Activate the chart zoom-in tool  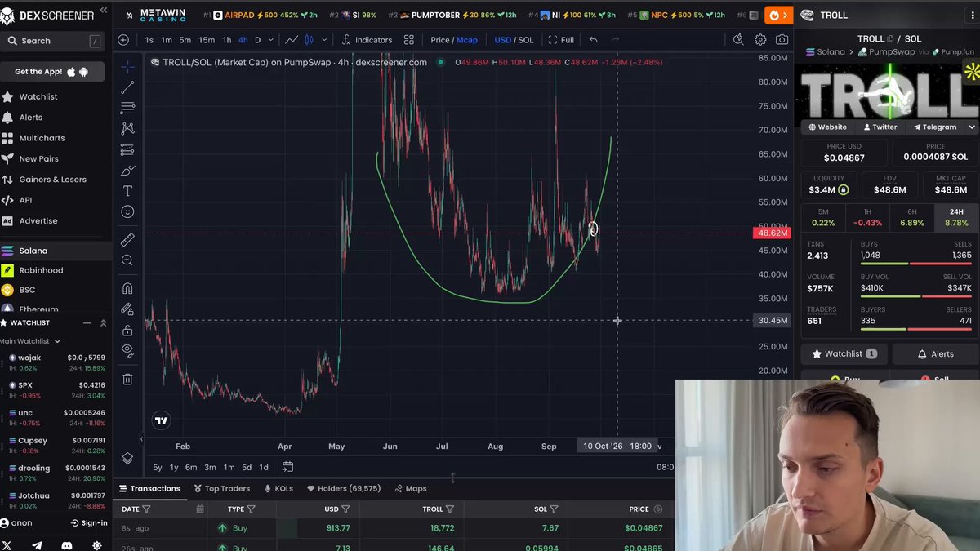[127, 260]
